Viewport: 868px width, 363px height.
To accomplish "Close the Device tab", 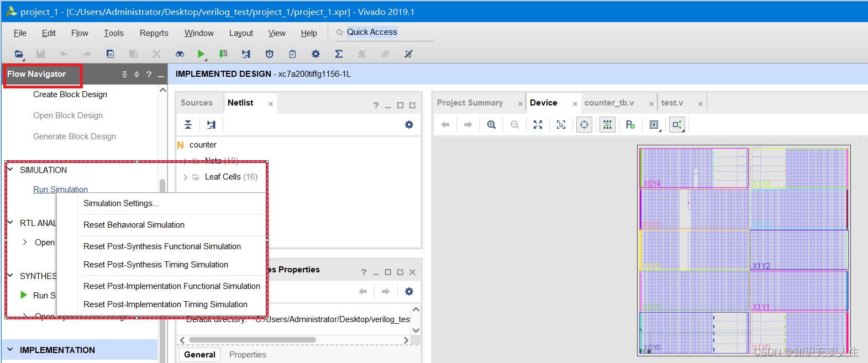I will (x=575, y=103).
